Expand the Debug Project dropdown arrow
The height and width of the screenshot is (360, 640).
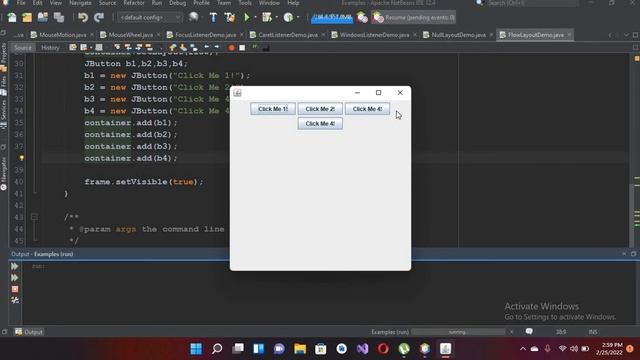point(277,18)
